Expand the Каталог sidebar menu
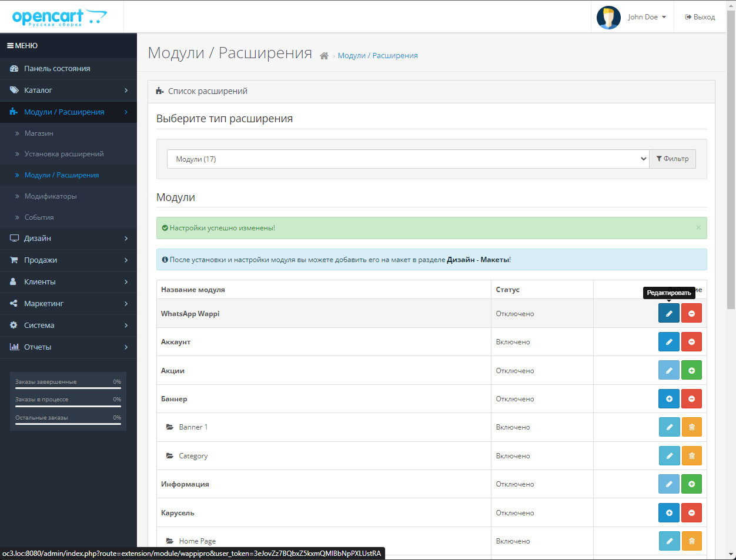736x560 pixels. point(68,90)
